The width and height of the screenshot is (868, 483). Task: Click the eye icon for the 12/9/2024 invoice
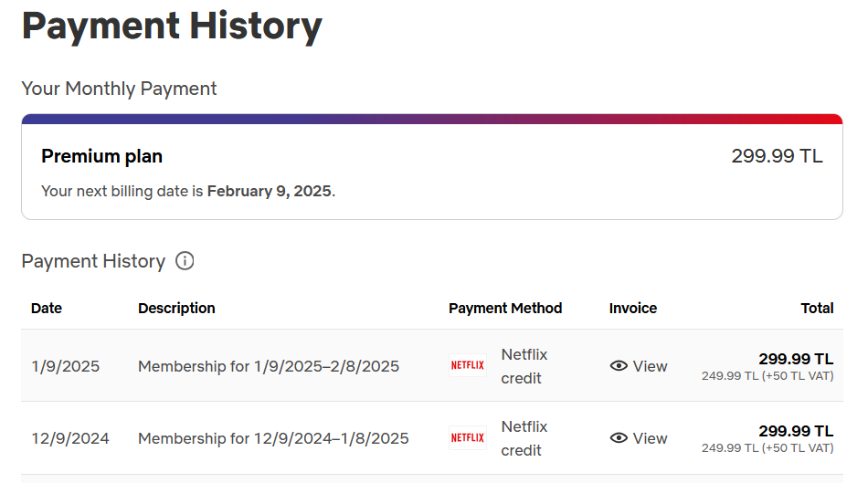click(x=619, y=438)
